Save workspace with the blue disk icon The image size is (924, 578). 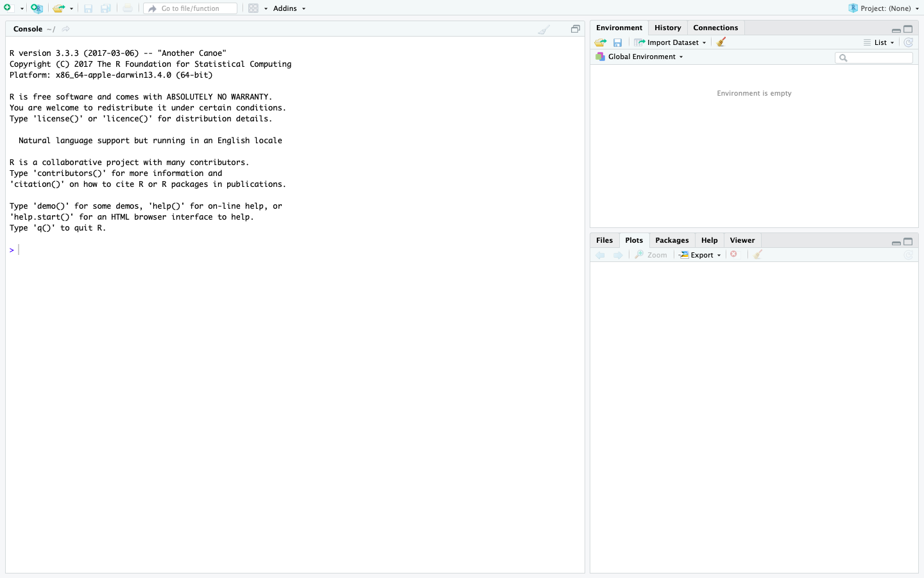[x=617, y=42]
